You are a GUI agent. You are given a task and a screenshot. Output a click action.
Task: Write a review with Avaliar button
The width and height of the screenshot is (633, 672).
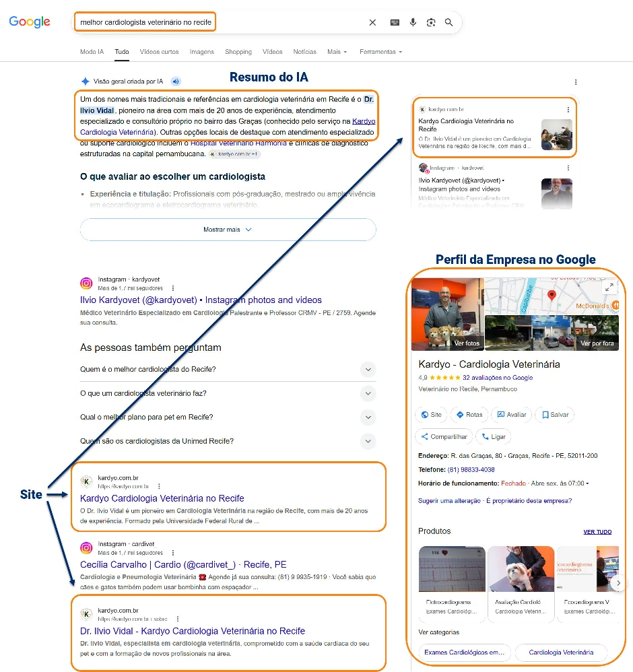pos(511,414)
